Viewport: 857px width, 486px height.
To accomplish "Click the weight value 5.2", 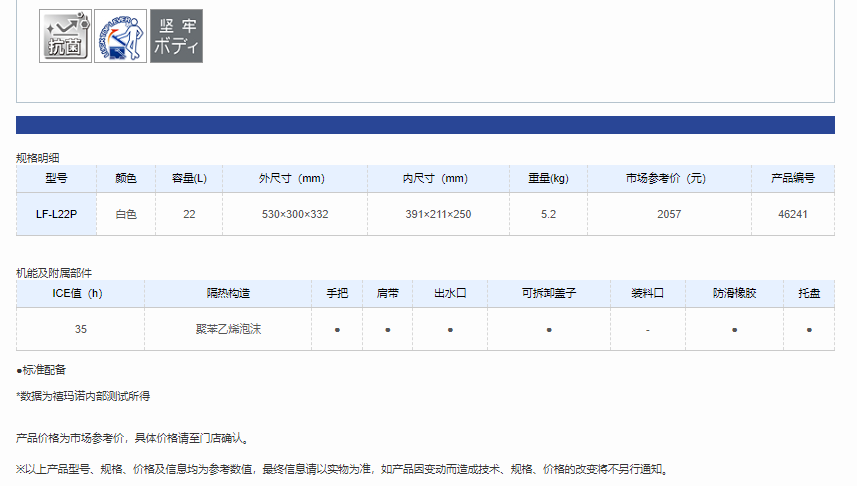I will 548,214.
